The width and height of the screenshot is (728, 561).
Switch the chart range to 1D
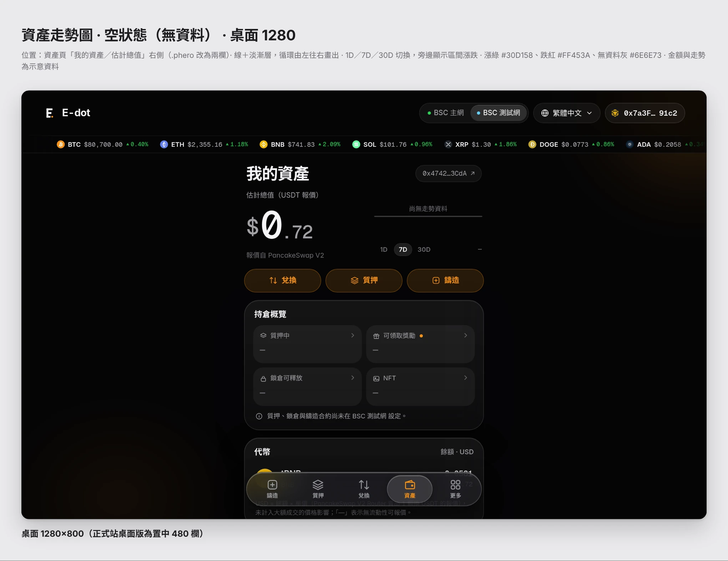tap(384, 250)
